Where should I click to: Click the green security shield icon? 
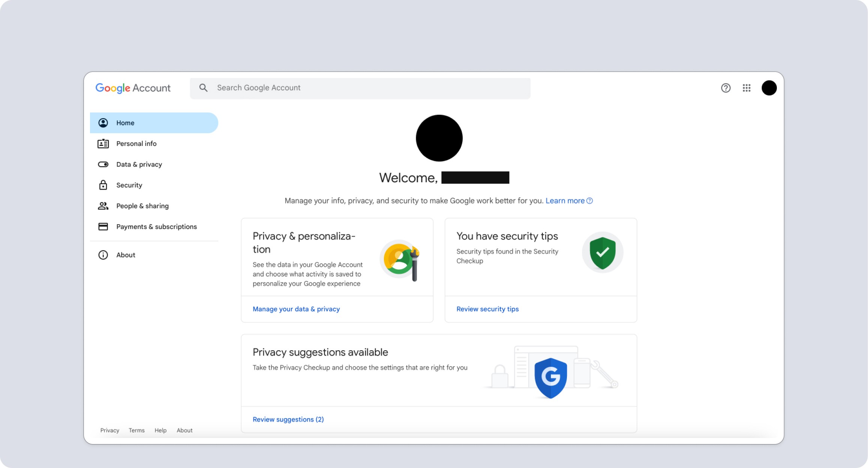click(x=602, y=252)
